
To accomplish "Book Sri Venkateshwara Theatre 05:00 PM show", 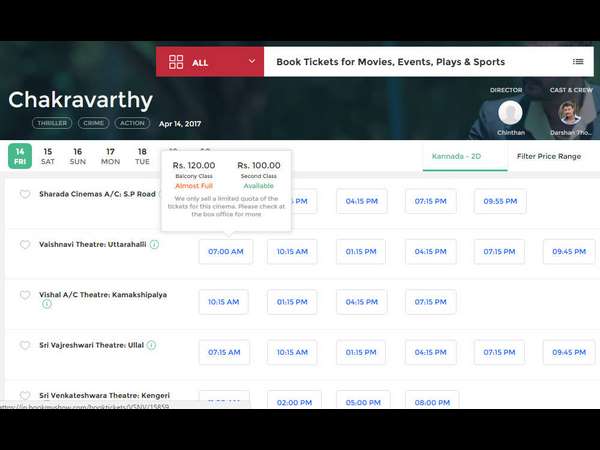I will tap(363, 400).
